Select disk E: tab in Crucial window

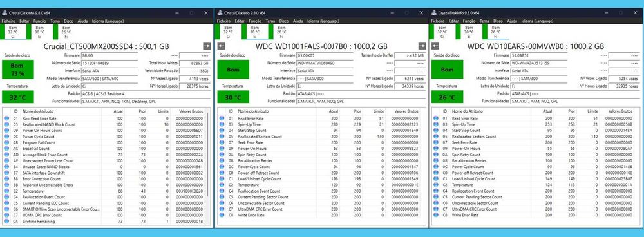point(39,32)
